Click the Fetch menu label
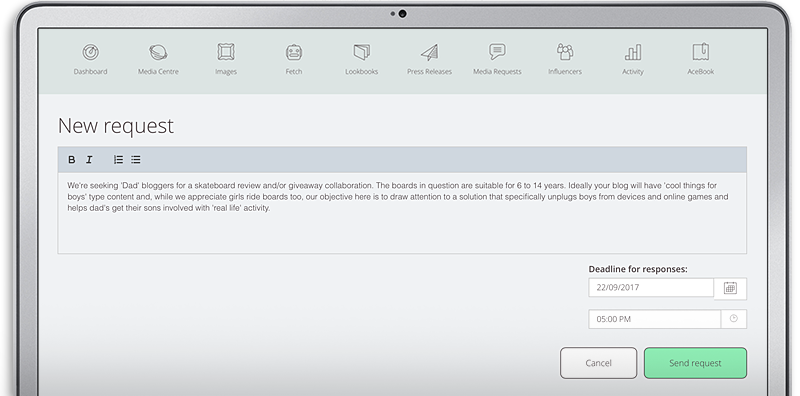Screen dimensions: 800x396 (x=294, y=72)
